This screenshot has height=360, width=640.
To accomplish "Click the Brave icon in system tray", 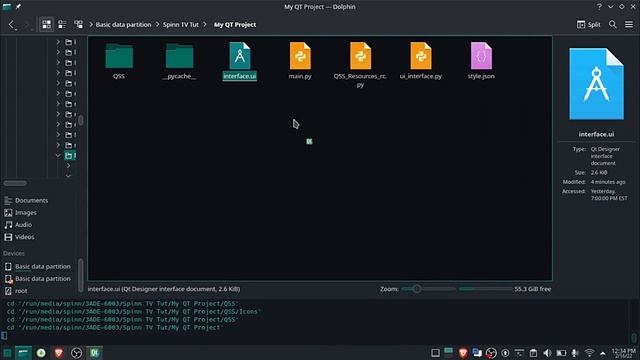I will [x=463, y=353].
